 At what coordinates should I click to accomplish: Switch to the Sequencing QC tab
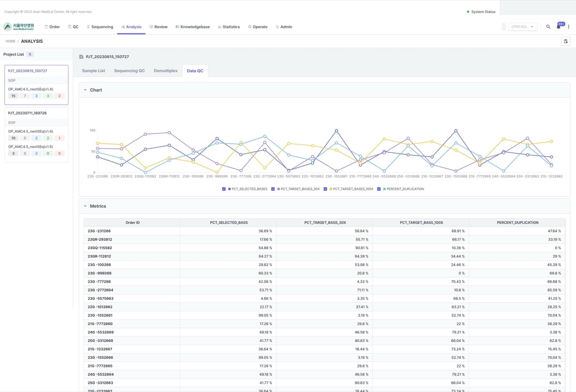[130, 71]
